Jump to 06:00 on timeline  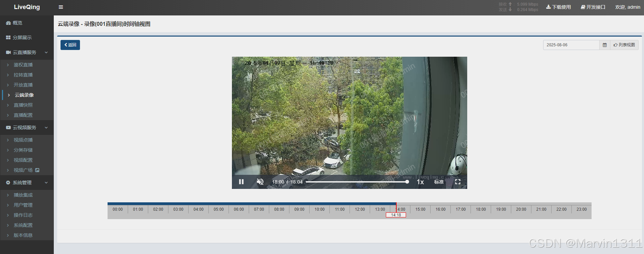click(239, 209)
